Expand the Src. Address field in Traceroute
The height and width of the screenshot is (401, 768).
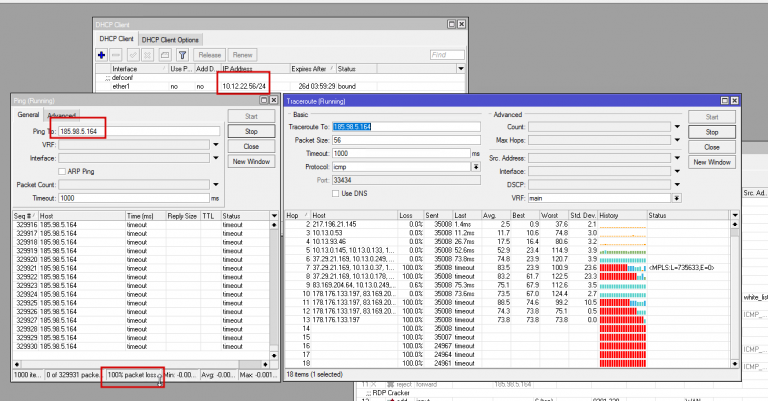pyautogui.click(x=677, y=158)
